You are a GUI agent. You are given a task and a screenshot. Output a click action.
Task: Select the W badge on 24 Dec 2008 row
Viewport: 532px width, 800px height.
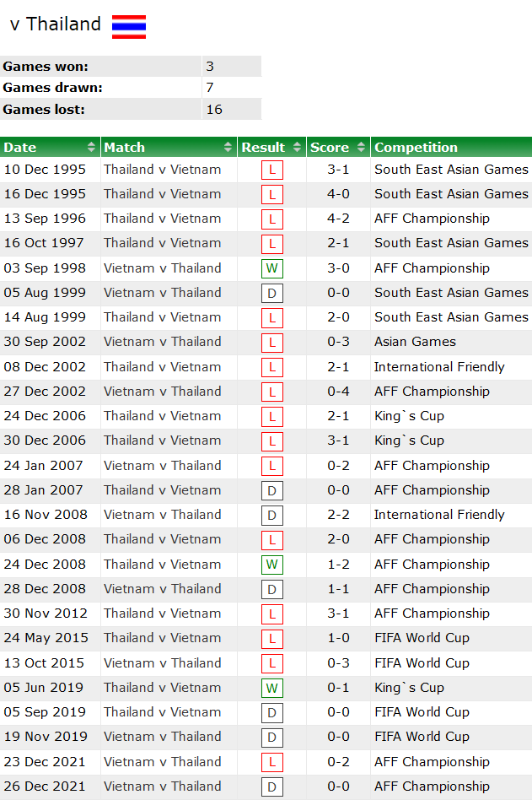[x=271, y=565]
